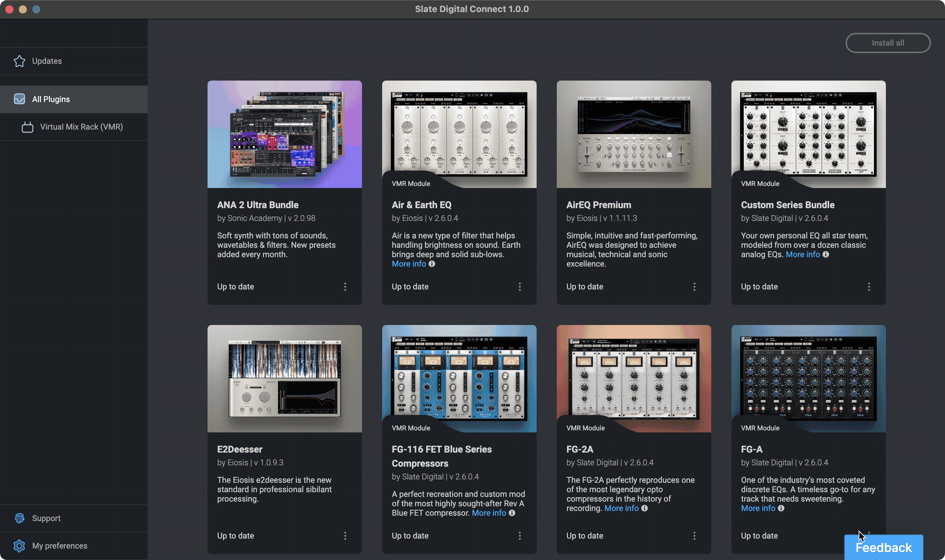The width and height of the screenshot is (945, 560).
Task: Click the My preferences gear icon
Action: (19, 546)
